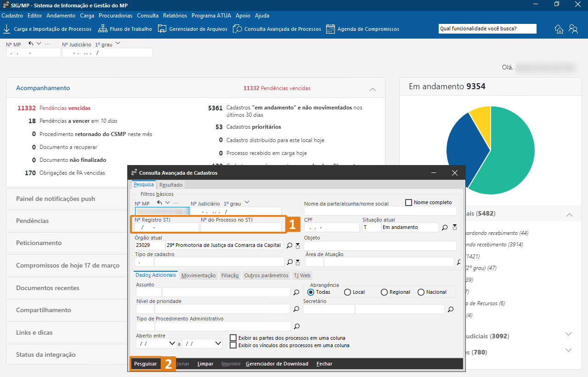
Task: Open Consulta Avançada de Processos toolbar item
Action: coord(277,29)
